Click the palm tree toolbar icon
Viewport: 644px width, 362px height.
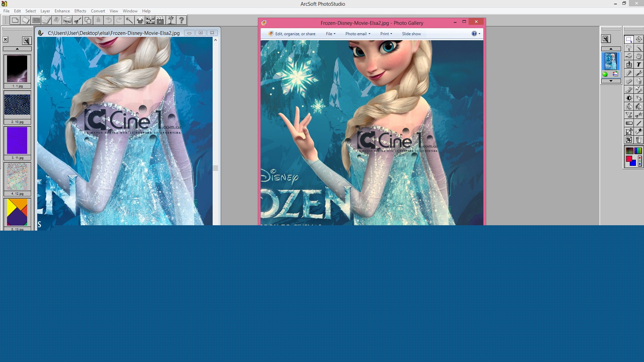[x=171, y=20]
